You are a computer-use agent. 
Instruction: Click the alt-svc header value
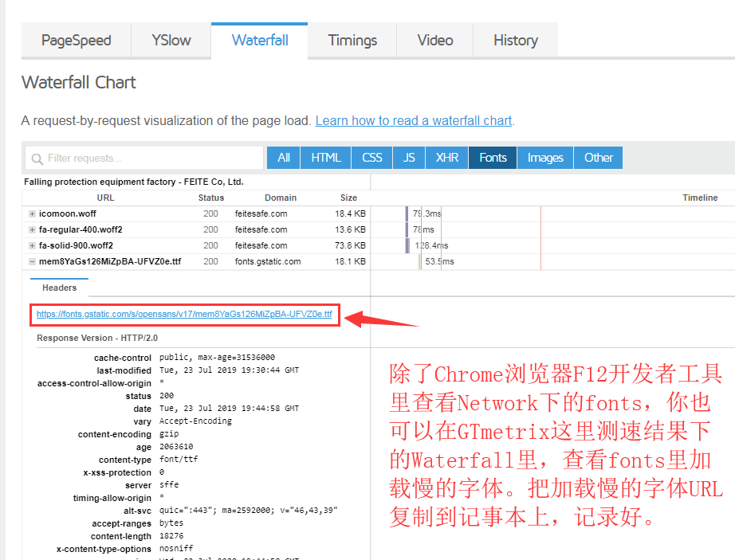pos(249,511)
